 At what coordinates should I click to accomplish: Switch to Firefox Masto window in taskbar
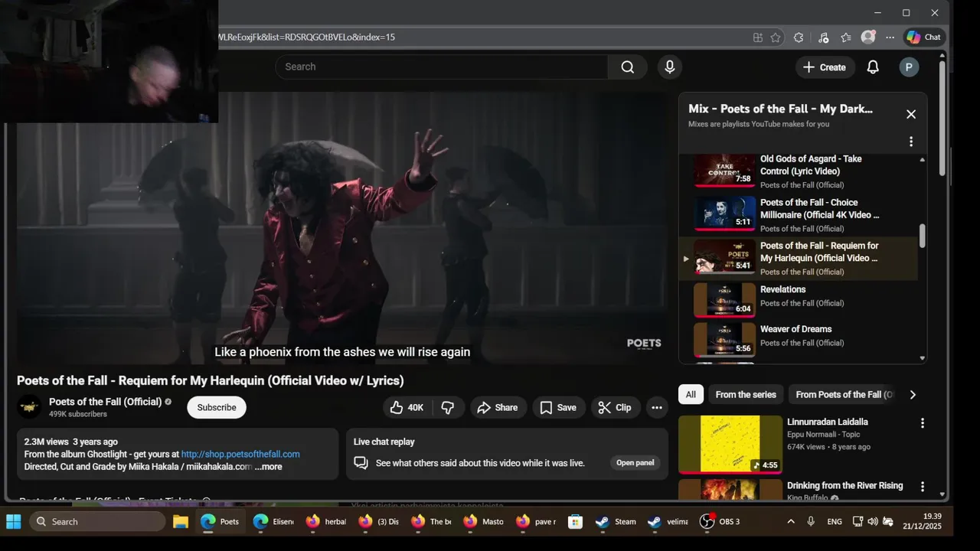coord(482,522)
